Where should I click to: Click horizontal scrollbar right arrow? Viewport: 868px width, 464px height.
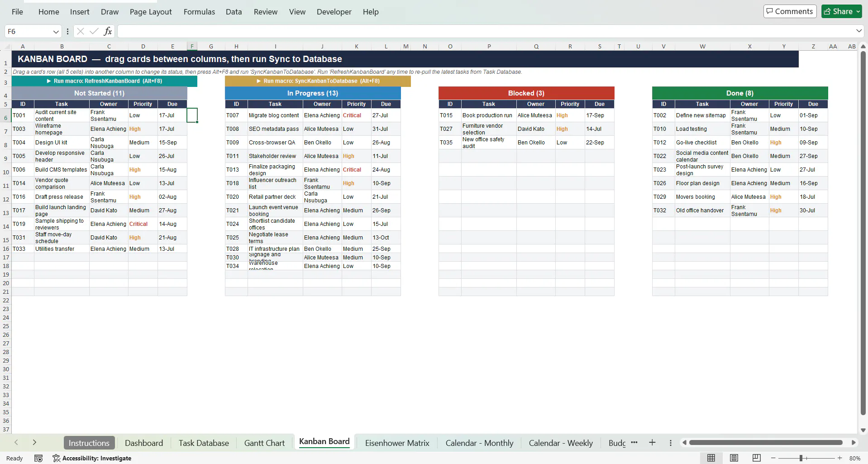[854, 443]
